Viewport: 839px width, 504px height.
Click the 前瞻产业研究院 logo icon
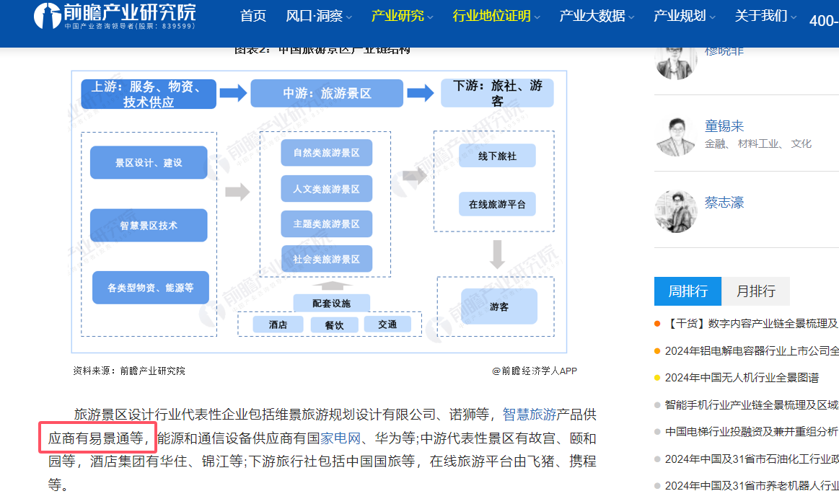click(x=46, y=16)
